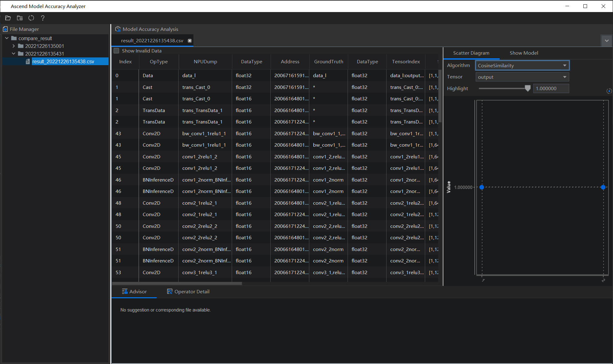The height and width of the screenshot is (364, 613).
Task: Click the Operator Detail tab icon
Action: 170,291
